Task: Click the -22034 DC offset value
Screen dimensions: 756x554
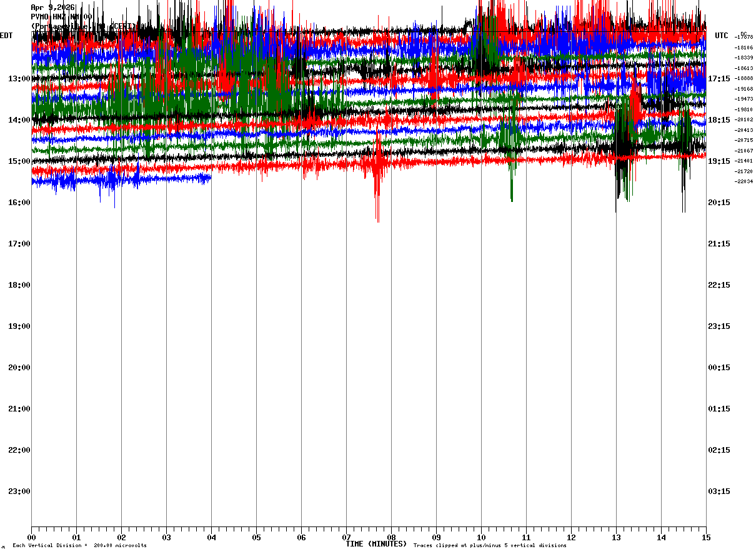Action: pos(744,181)
